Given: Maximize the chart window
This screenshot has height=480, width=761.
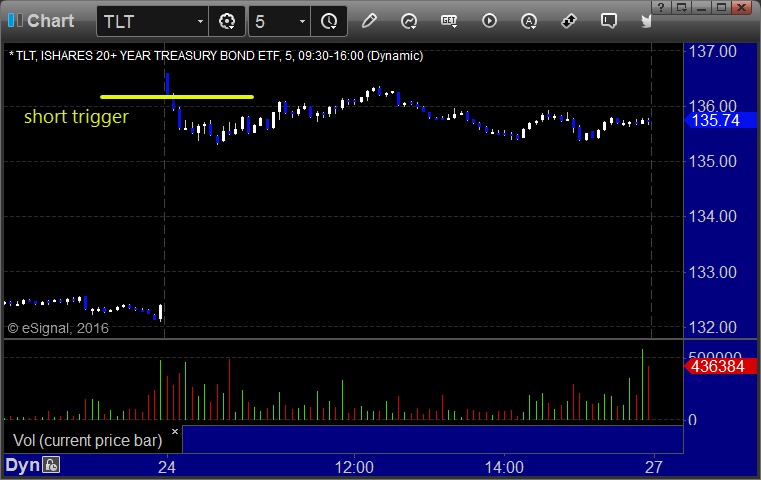Looking at the screenshot, I should [722, 7].
